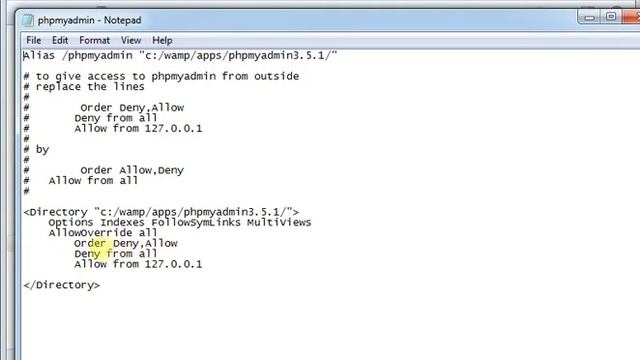Click the commented 'Order Allow,Deny' line
Image resolution: width=640 pixels, height=360 pixels.
coord(104,170)
